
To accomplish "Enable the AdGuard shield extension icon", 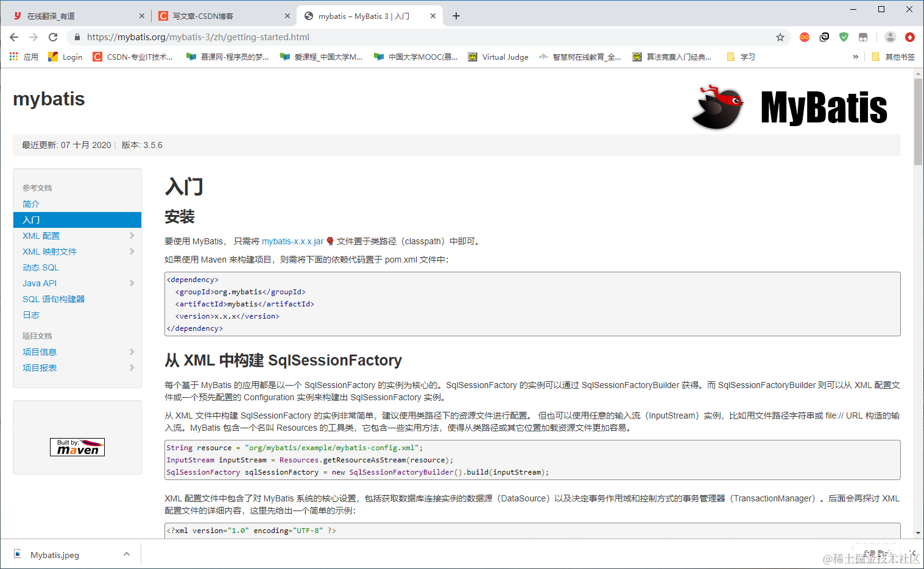I will click(x=843, y=37).
